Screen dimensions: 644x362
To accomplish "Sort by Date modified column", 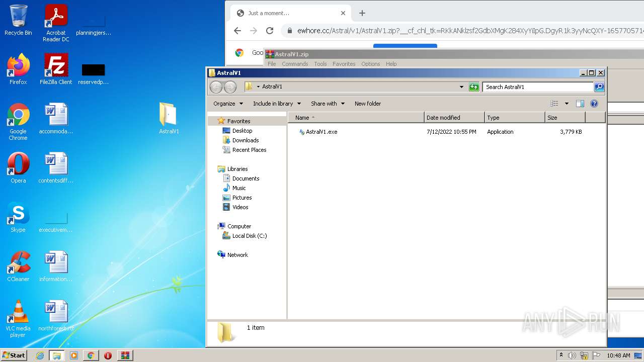I will point(454,118).
